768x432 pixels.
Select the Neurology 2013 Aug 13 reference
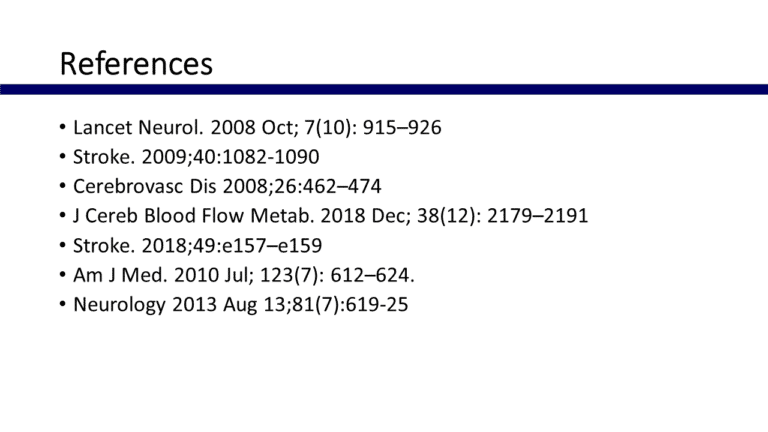pyautogui.click(x=240, y=302)
